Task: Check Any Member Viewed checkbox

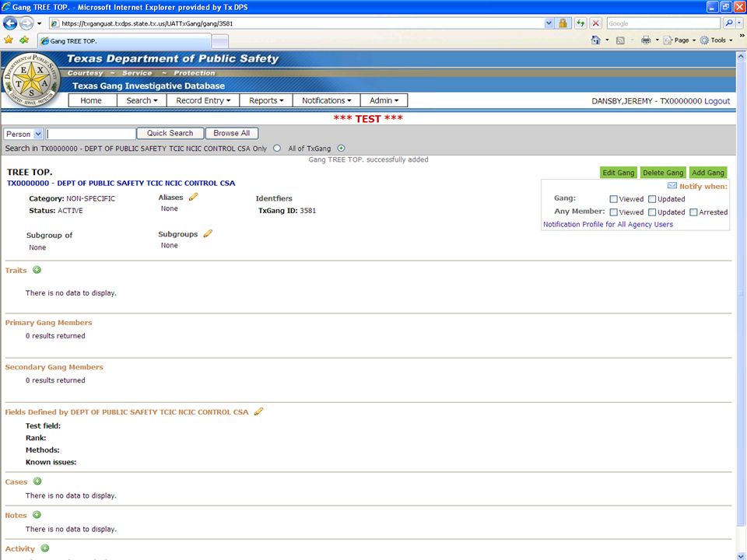Action: 614,212
